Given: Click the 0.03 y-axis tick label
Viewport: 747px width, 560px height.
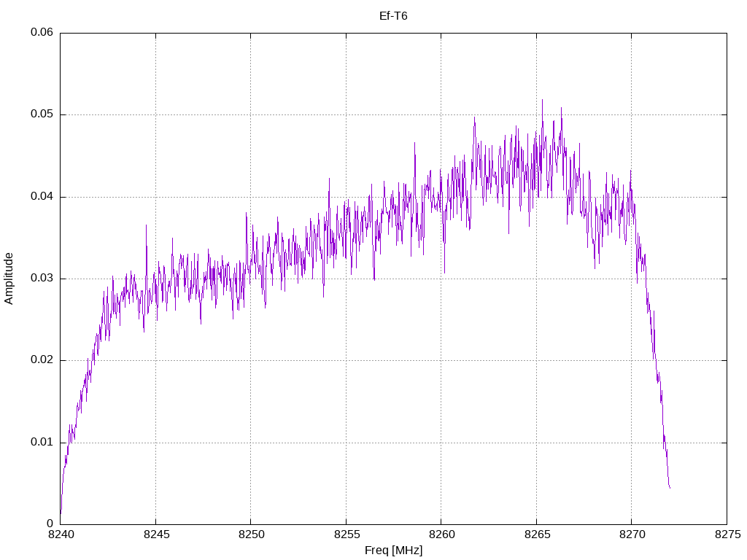Looking at the screenshot, I should pos(42,278).
